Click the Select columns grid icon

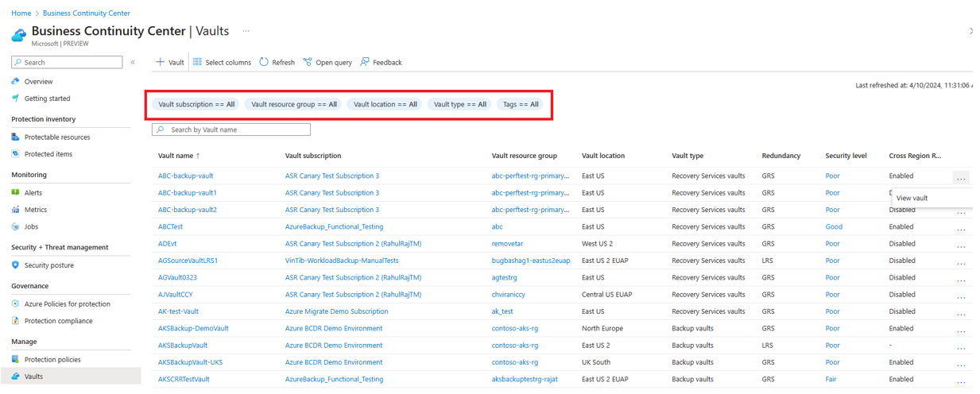[x=197, y=62]
